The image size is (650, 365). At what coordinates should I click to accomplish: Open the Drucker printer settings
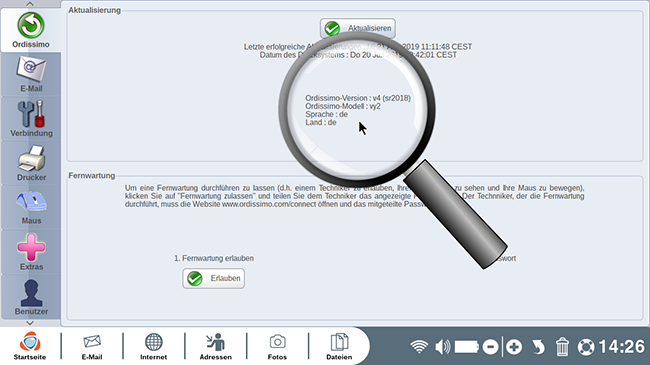tap(31, 163)
